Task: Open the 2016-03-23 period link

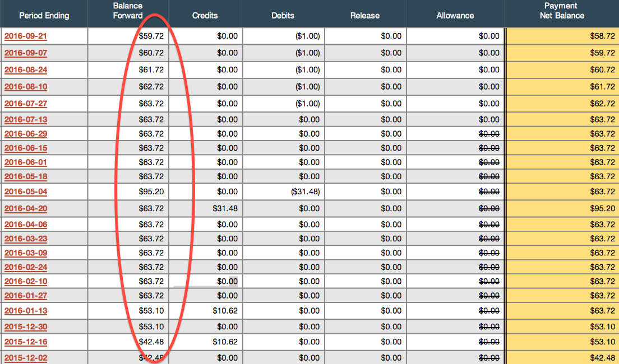Action: point(26,239)
